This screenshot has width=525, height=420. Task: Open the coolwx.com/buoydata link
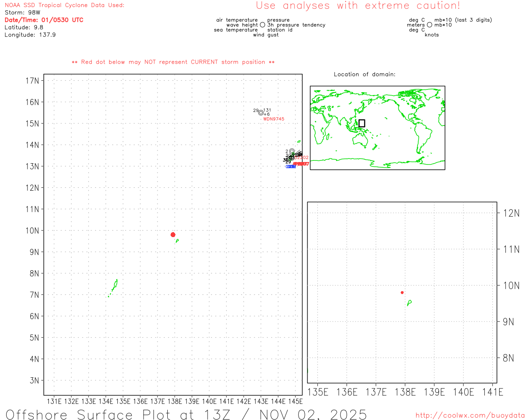(470, 415)
